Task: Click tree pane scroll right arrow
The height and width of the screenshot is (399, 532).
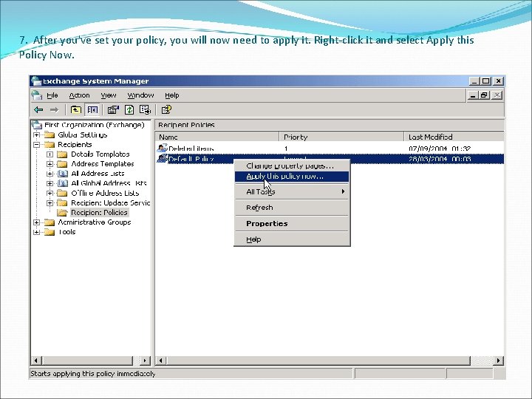Action: coord(145,361)
